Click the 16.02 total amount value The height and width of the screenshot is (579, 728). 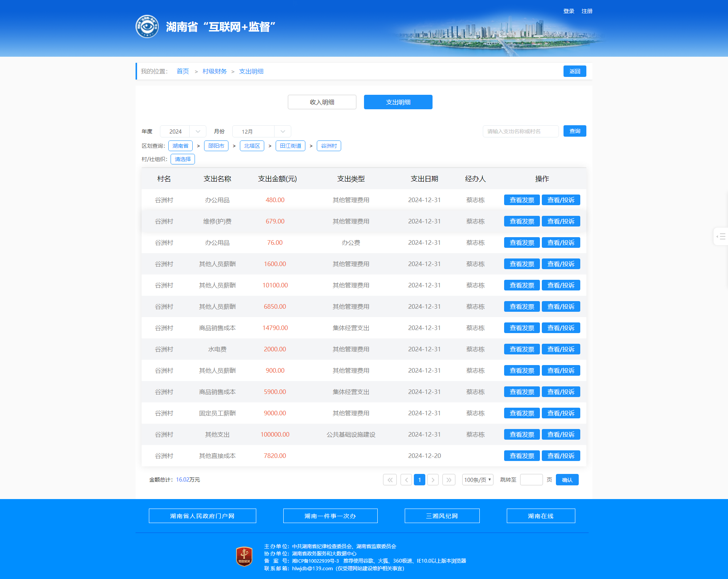[182, 480]
